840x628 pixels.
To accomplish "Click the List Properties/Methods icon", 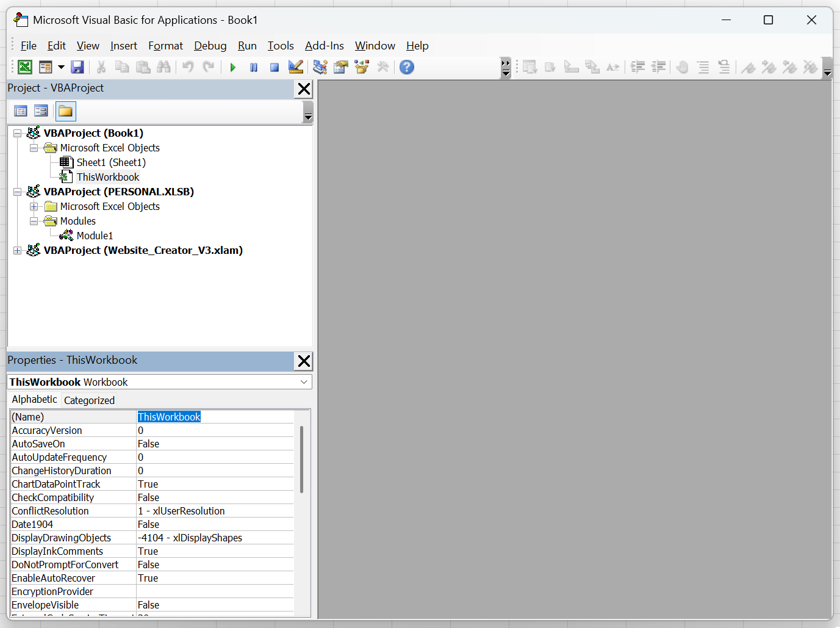I will click(x=530, y=67).
